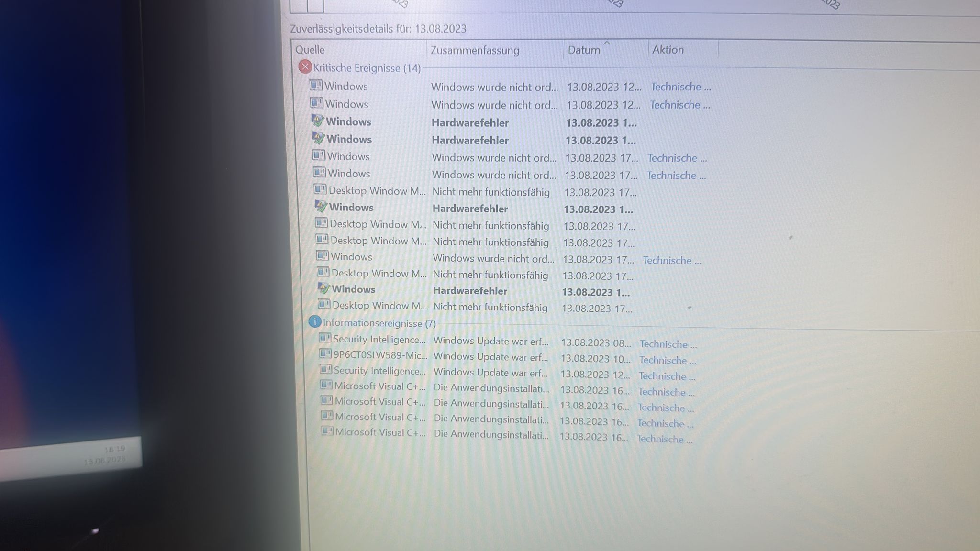Viewport: 980px width, 551px height.
Task: Click the Aktion column header
Action: [x=668, y=50]
